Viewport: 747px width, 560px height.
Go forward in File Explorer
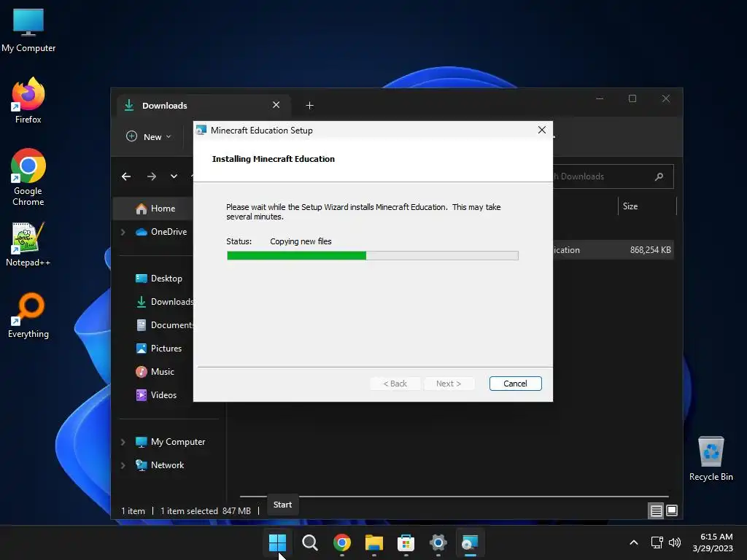click(x=152, y=176)
